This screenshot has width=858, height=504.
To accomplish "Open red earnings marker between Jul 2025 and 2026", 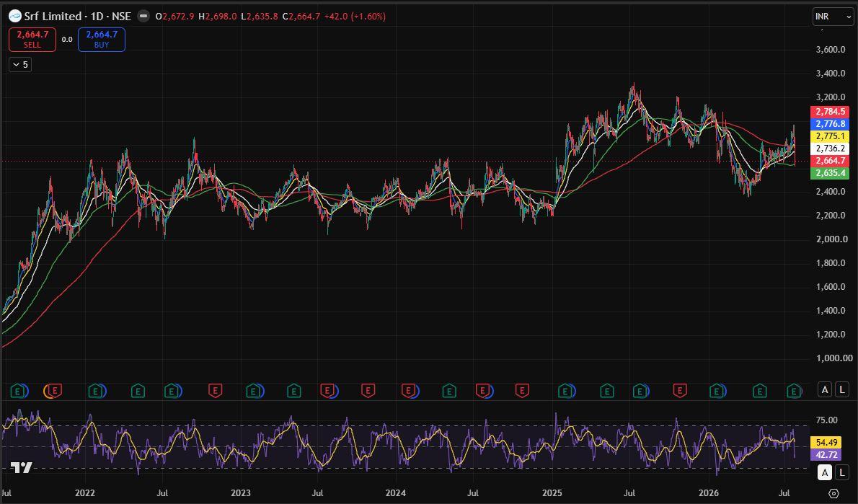I will (680, 391).
